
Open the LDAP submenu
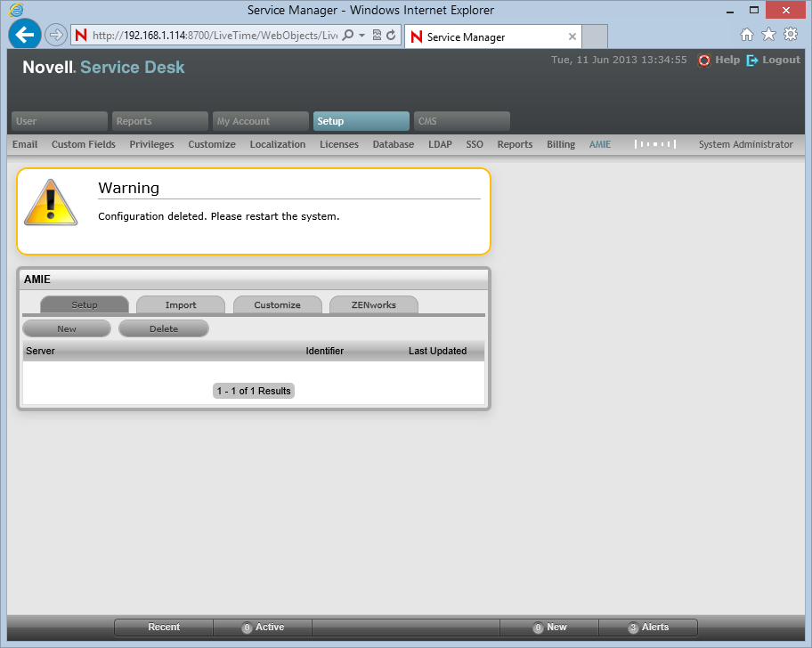coord(440,144)
